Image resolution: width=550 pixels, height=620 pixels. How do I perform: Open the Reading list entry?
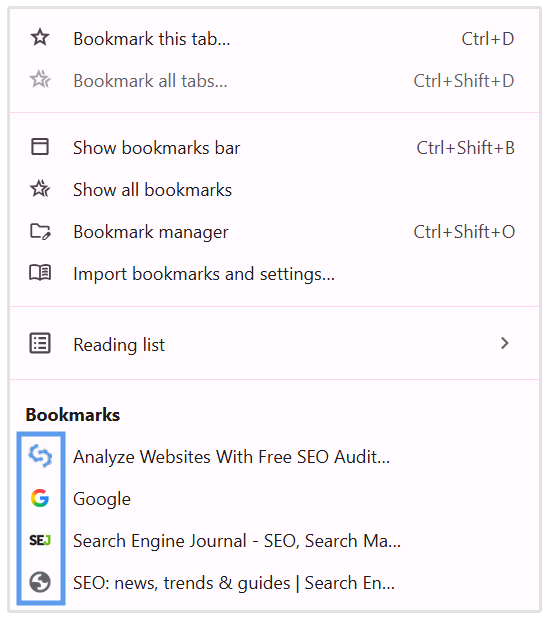pos(274,344)
